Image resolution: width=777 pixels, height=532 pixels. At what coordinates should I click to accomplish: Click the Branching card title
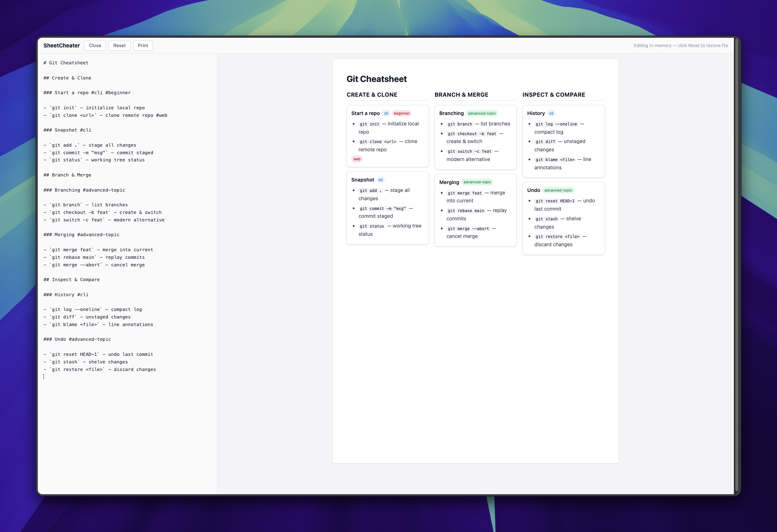click(452, 113)
